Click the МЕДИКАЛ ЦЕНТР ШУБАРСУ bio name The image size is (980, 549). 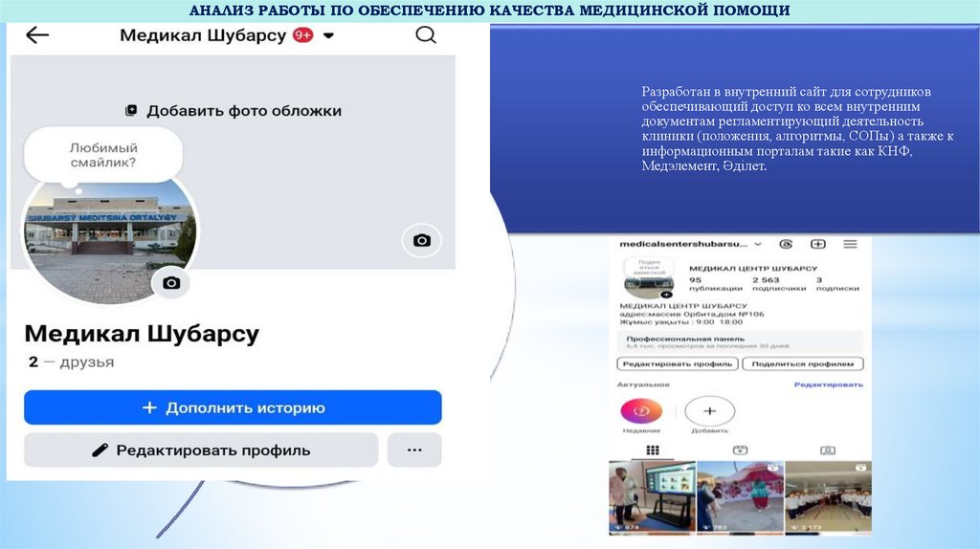point(683,306)
